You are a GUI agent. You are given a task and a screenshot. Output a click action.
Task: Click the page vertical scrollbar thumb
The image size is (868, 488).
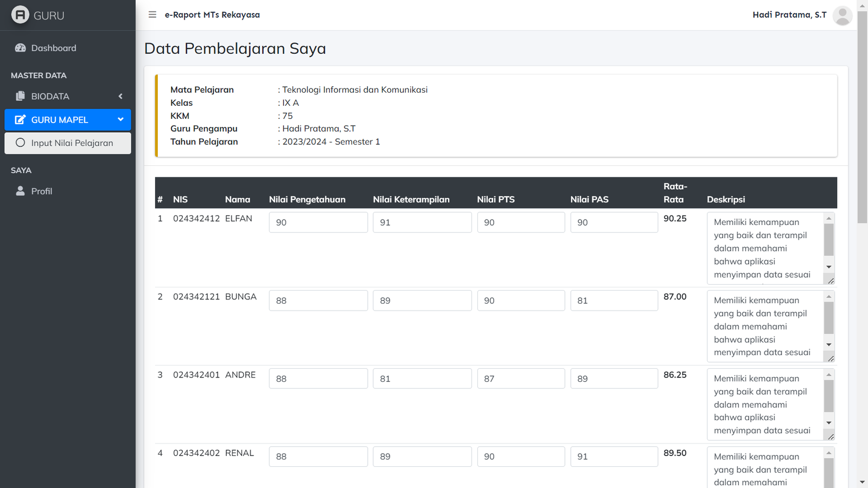click(862, 117)
